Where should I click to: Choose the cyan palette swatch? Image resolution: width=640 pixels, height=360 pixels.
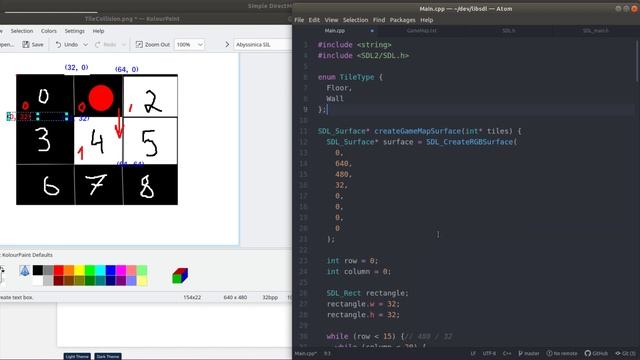tap(100, 270)
